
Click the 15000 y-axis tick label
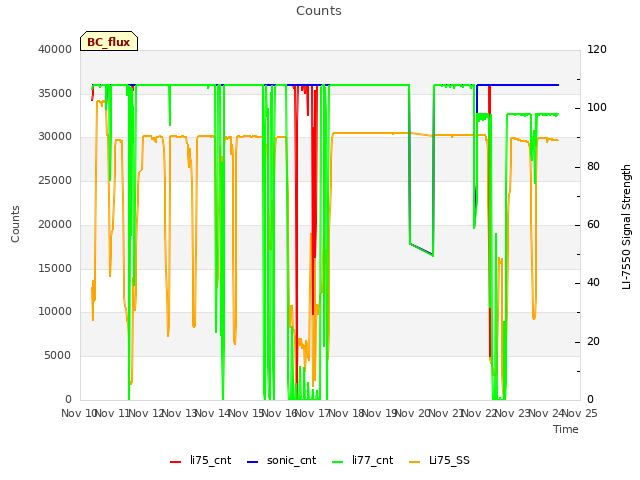[55, 268]
